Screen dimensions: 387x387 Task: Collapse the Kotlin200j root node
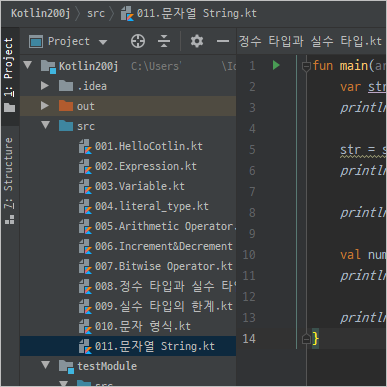(x=28, y=65)
